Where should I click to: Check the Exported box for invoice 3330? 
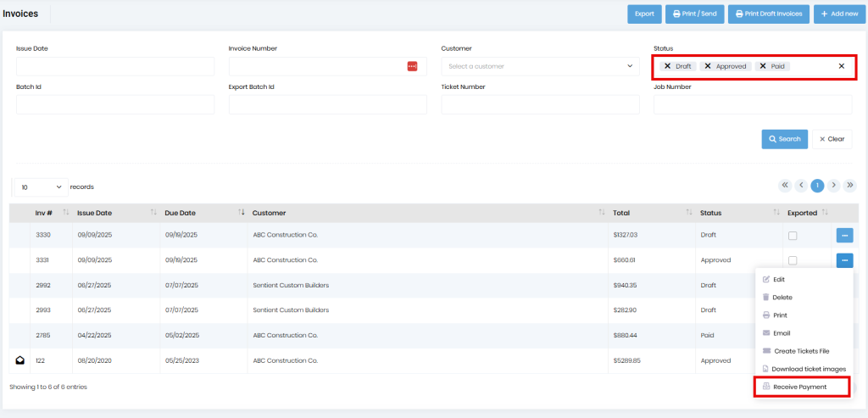point(793,236)
